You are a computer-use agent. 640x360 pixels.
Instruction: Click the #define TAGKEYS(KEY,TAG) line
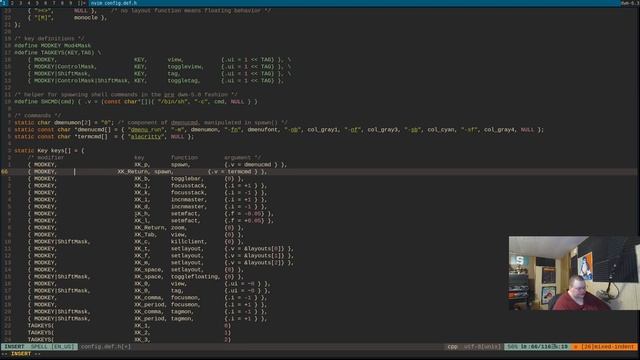(58, 52)
